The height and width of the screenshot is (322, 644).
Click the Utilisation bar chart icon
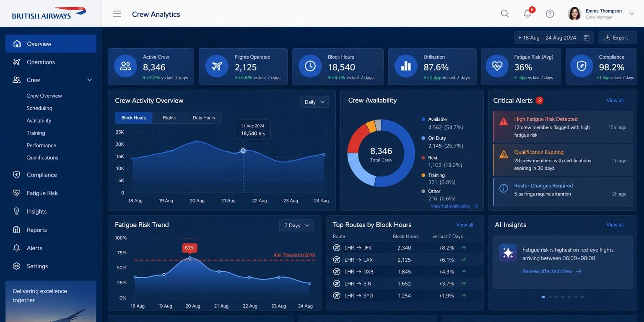(406, 66)
